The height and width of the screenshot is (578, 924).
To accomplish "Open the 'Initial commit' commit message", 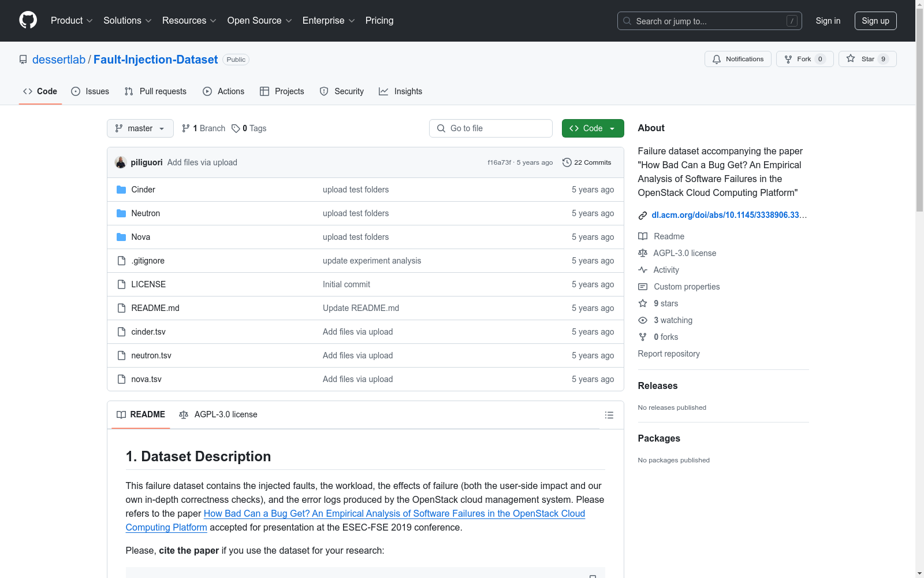I will coord(346,284).
